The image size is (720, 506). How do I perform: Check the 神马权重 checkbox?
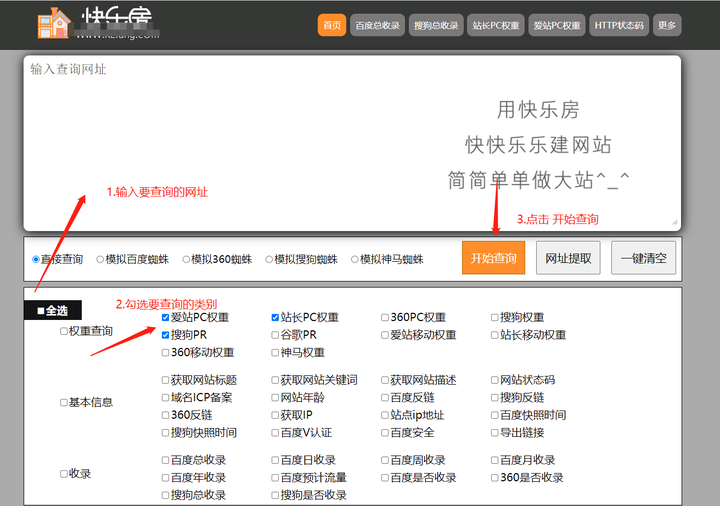(275, 353)
